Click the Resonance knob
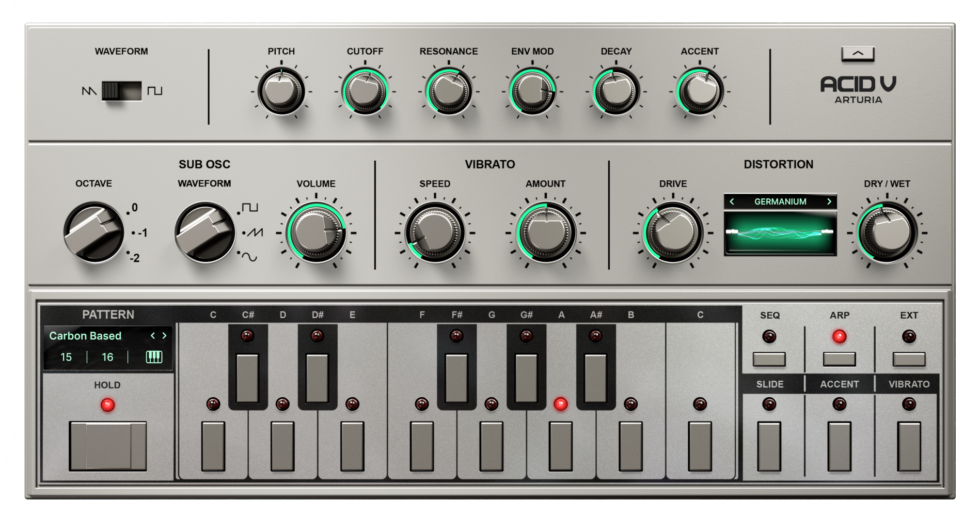This screenshot has height=529, width=980. click(x=448, y=91)
